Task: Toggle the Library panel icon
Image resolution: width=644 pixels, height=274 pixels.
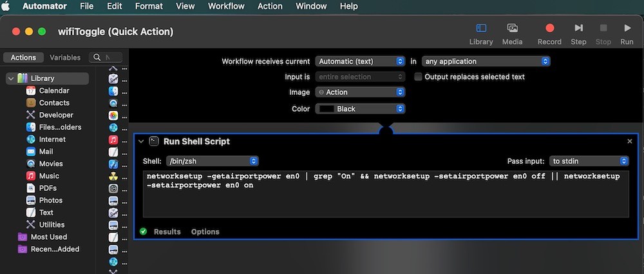Action: pos(481,28)
